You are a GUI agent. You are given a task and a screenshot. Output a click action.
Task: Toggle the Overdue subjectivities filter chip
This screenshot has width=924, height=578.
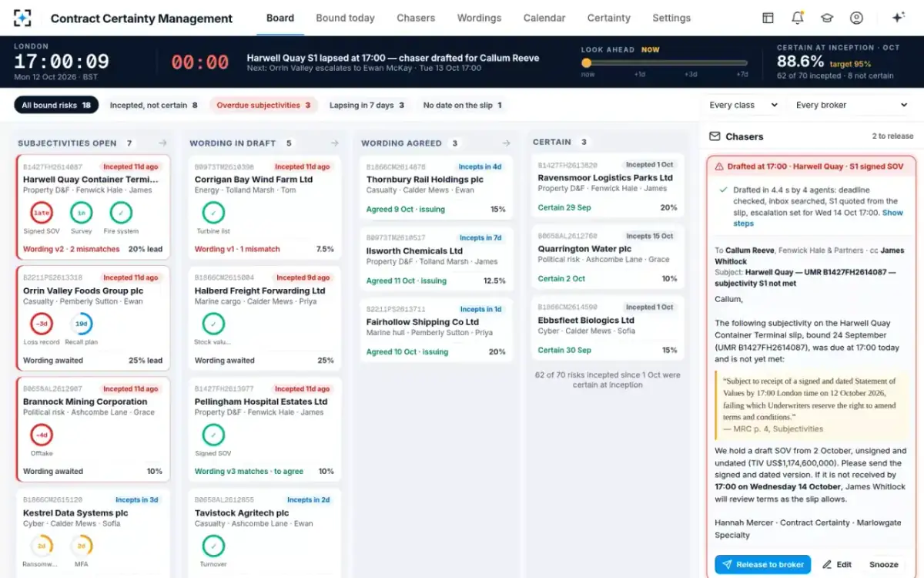[x=263, y=105]
